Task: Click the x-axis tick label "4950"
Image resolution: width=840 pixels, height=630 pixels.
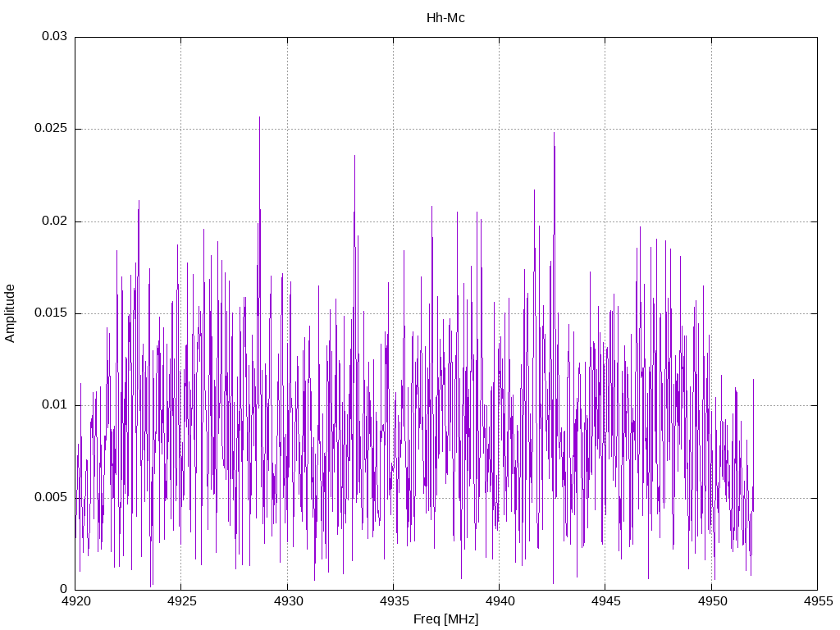Action: [x=712, y=601]
